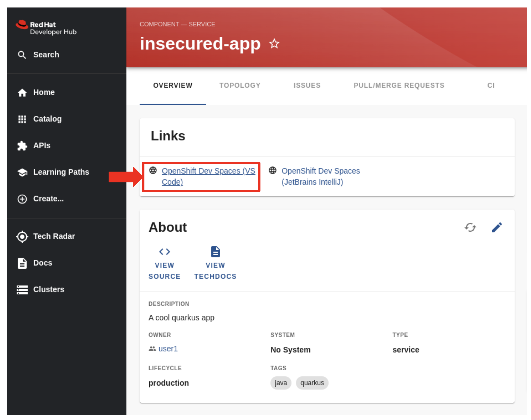
Task: Click the 'No System' value
Action: (x=290, y=350)
